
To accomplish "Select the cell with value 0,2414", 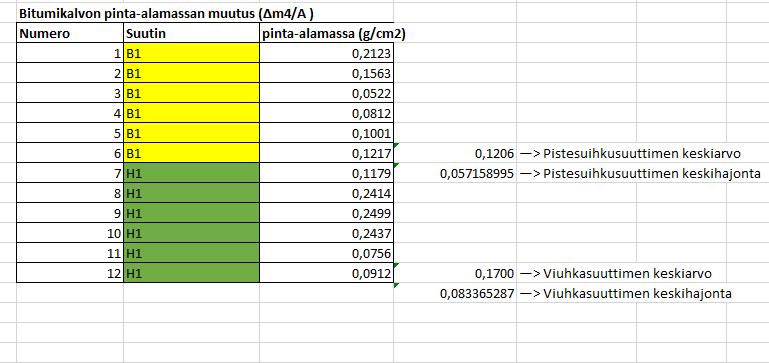I will [327, 193].
